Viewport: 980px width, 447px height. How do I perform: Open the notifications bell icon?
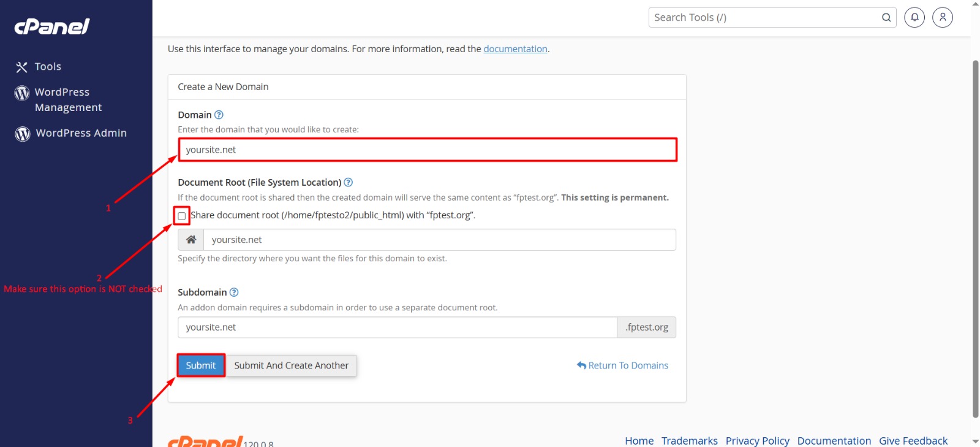[914, 17]
